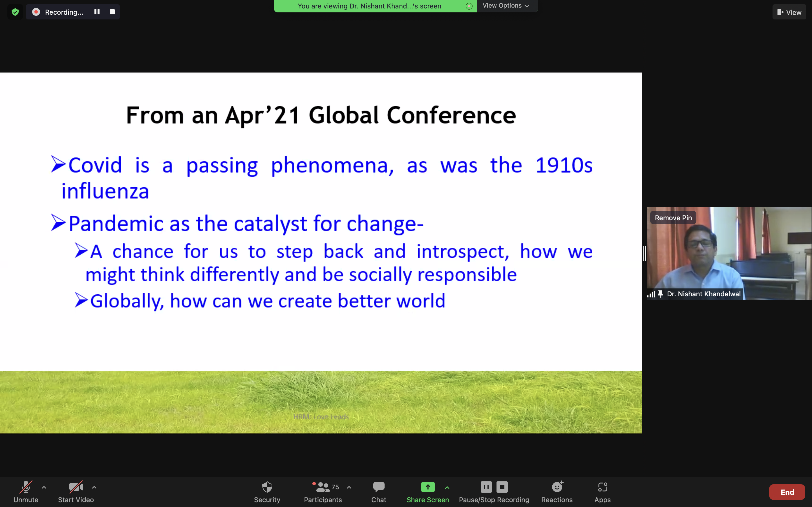Remove the pin on the speaker video
The width and height of the screenshot is (812, 507).
pyautogui.click(x=673, y=218)
